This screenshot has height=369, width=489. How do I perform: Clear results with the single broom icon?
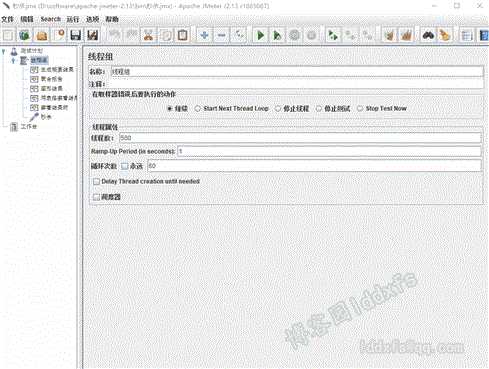tap(389, 35)
